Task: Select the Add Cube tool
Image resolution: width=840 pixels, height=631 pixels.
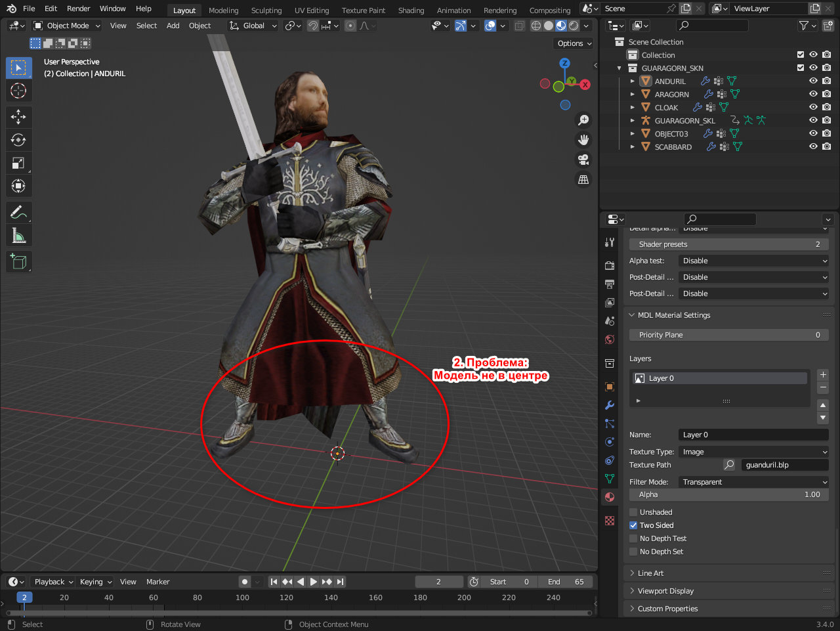Action: pyautogui.click(x=18, y=261)
